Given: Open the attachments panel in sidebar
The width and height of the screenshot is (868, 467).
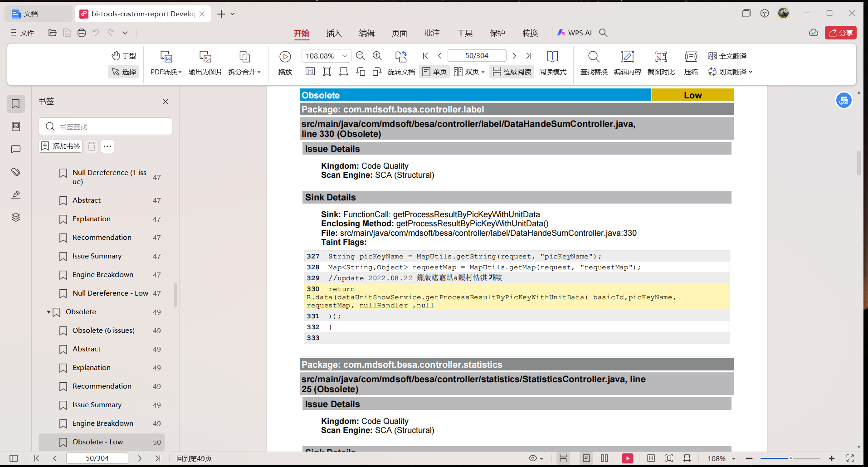Looking at the screenshot, I should click(16, 172).
